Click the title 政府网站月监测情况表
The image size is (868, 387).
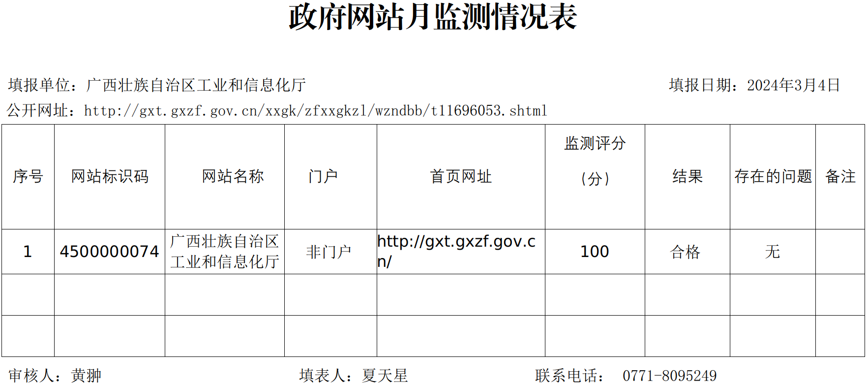433,17
